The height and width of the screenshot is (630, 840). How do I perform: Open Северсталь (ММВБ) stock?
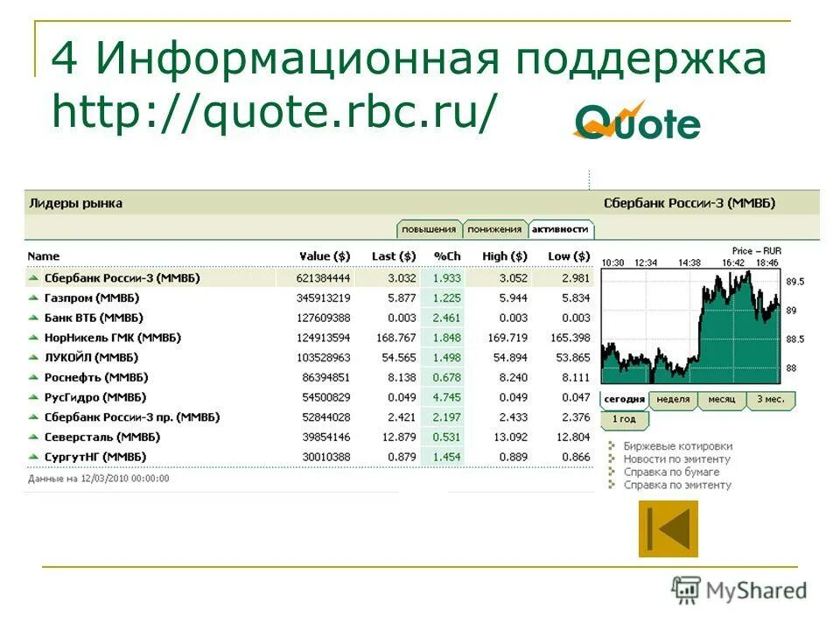(102, 436)
